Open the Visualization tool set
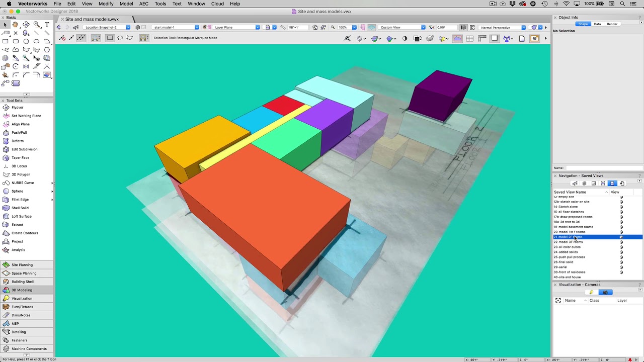 (x=22, y=298)
